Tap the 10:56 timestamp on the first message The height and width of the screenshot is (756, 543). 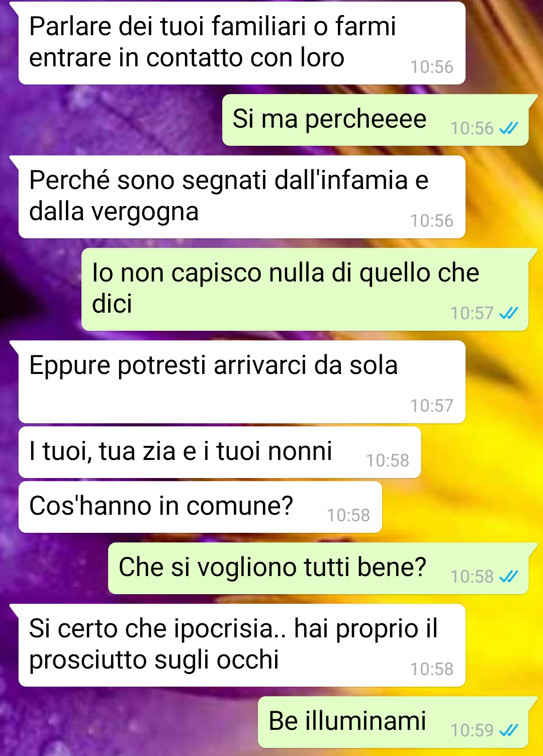point(431,67)
